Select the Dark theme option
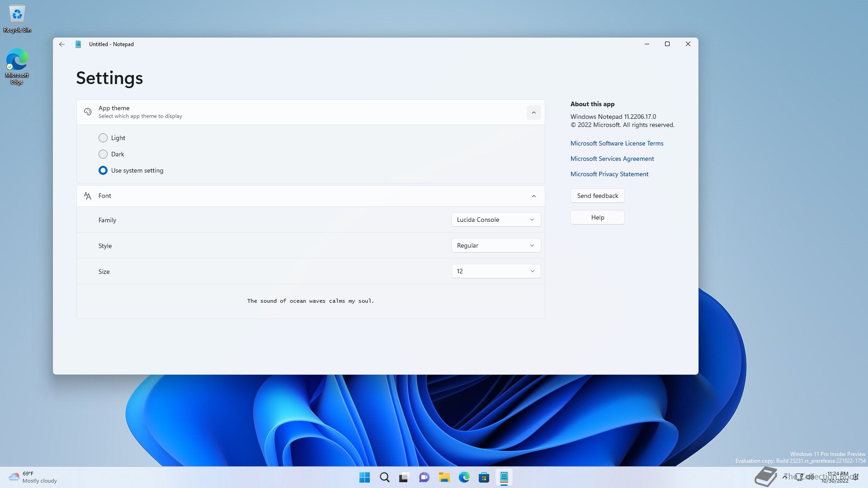Screen dimensions: 868x488 coord(103,154)
